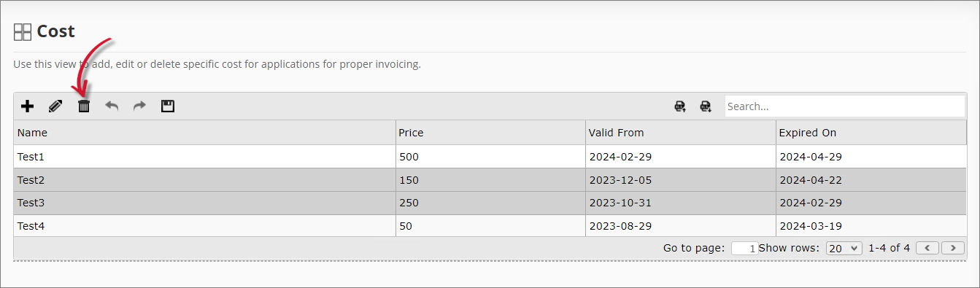Click the second print/export icon

(706, 106)
